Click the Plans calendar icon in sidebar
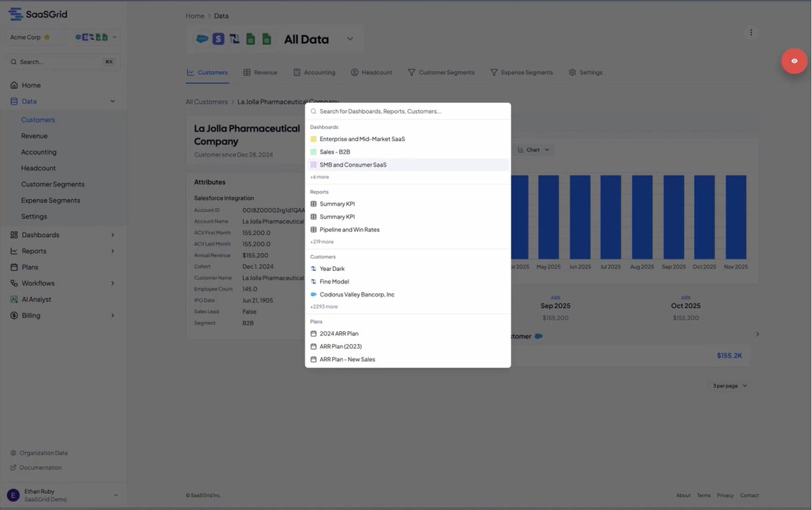 click(14, 268)
